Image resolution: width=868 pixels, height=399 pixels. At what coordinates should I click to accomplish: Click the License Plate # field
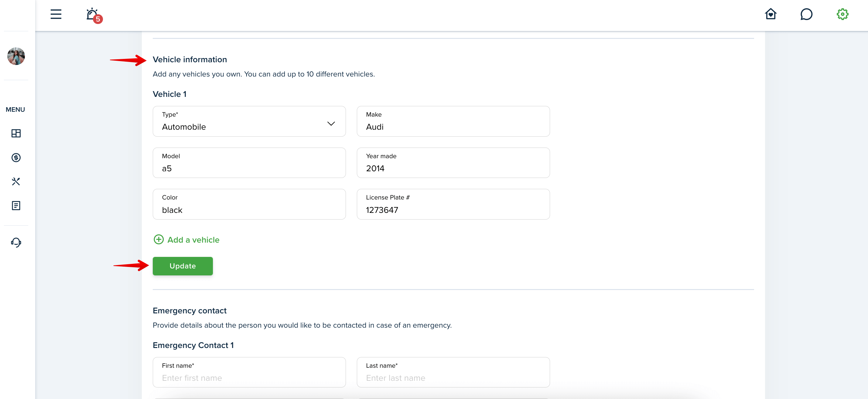coord(453,204)
